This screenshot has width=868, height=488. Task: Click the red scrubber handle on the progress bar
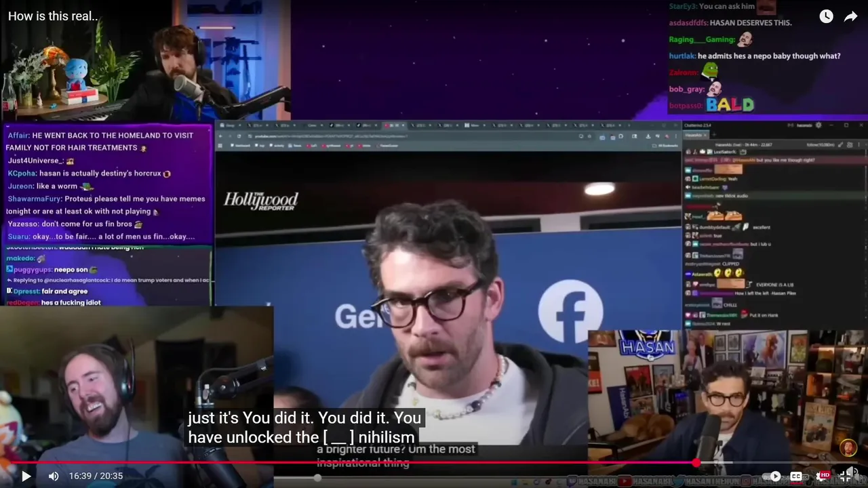tap(696, 463)
